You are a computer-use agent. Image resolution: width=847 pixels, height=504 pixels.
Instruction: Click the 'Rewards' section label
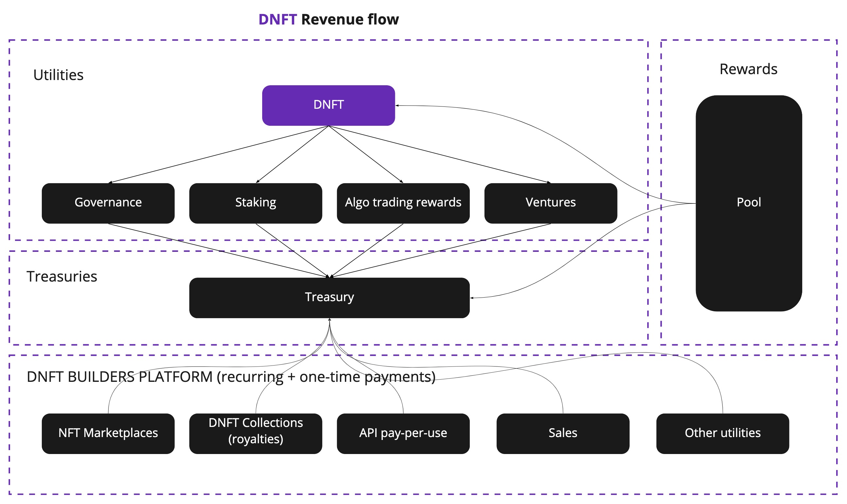[749, 69]
